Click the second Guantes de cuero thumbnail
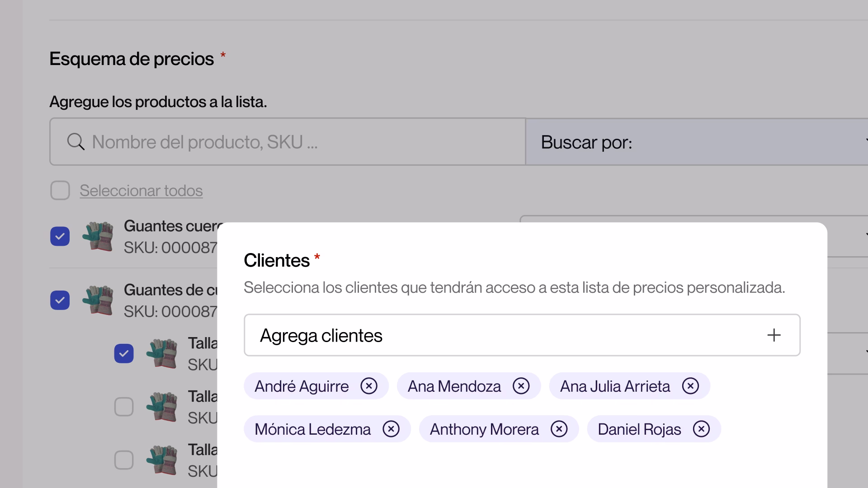Viewport: 868px width, 488px height. coord(98,300)
